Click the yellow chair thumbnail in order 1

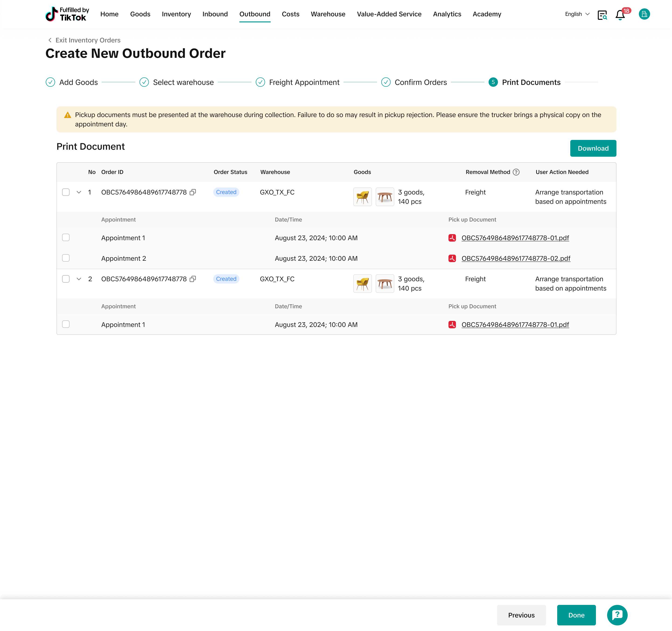point(362,197)
